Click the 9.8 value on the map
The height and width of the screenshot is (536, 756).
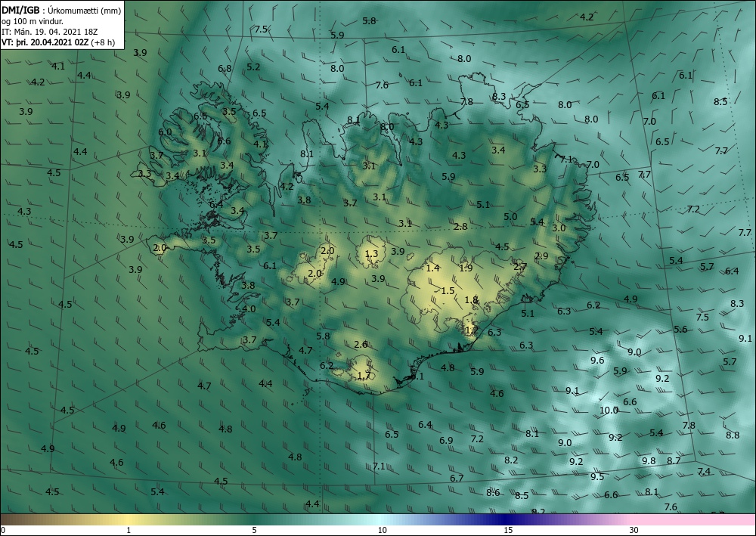[x=649, y=461]
